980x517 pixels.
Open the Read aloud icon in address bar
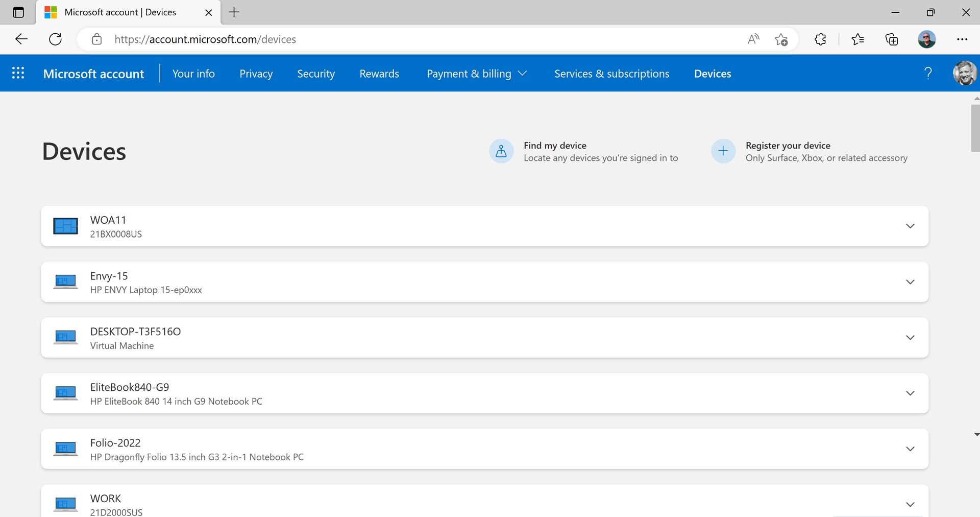pyautogui.click(x=753, y=39)
